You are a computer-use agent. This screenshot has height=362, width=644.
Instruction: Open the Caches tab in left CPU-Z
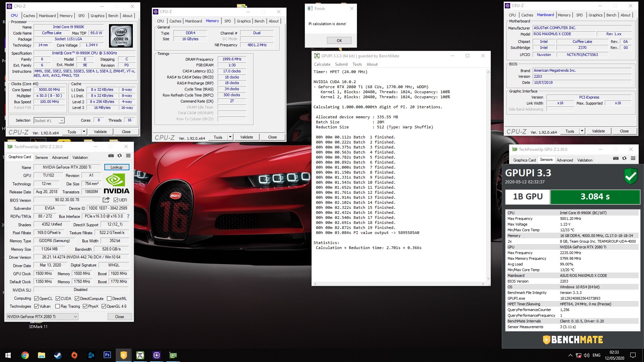click(29, 16)
